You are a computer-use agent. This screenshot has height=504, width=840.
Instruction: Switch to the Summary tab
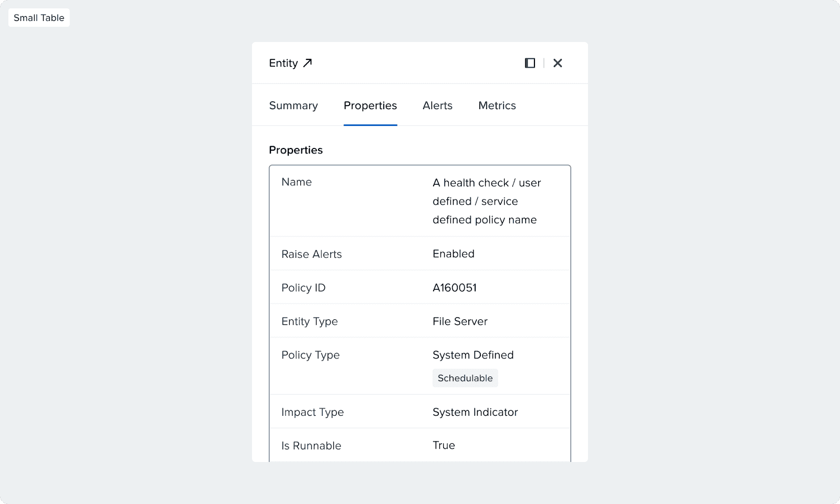[293, 106]
